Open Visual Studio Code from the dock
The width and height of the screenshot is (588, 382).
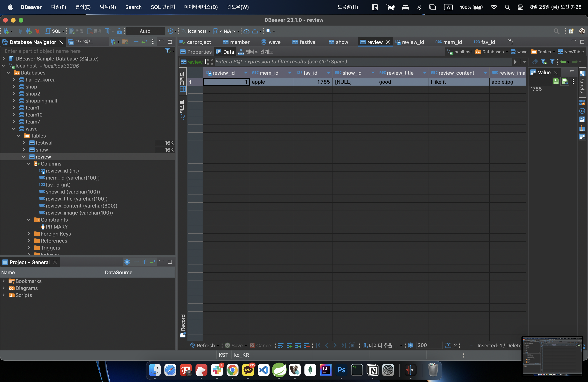263,370
